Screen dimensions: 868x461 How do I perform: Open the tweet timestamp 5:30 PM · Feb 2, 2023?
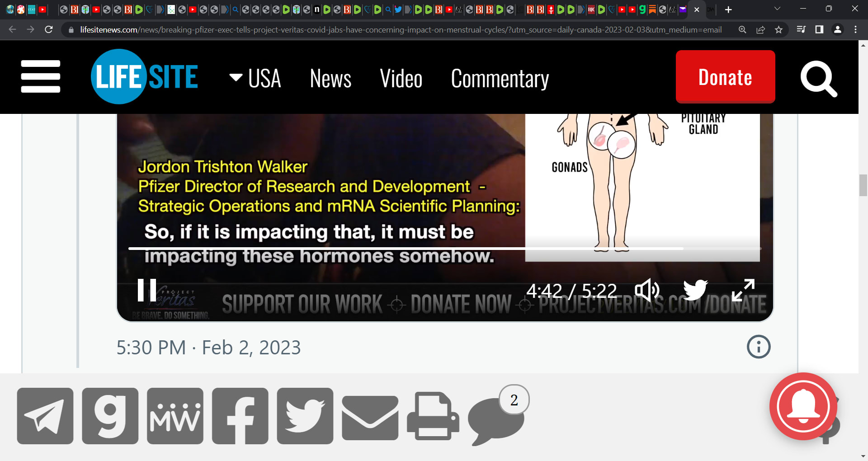point(208,348)
